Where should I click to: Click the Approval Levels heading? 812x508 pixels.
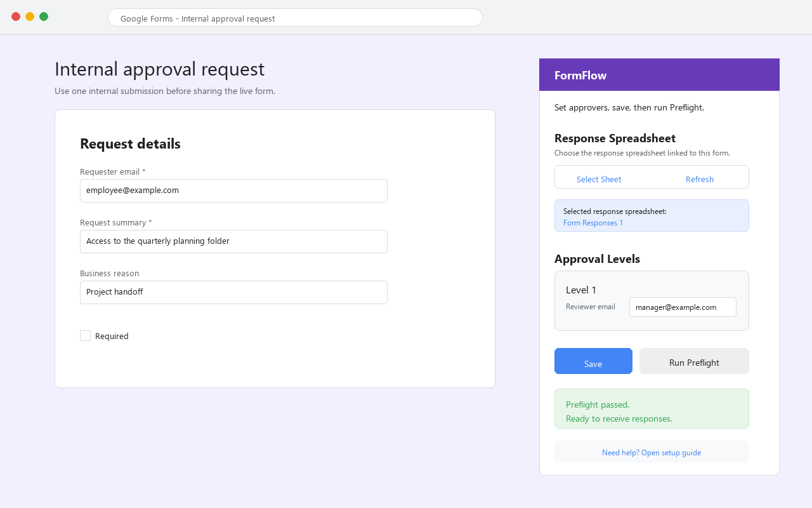pyautogui.click(x=597, y=259)
